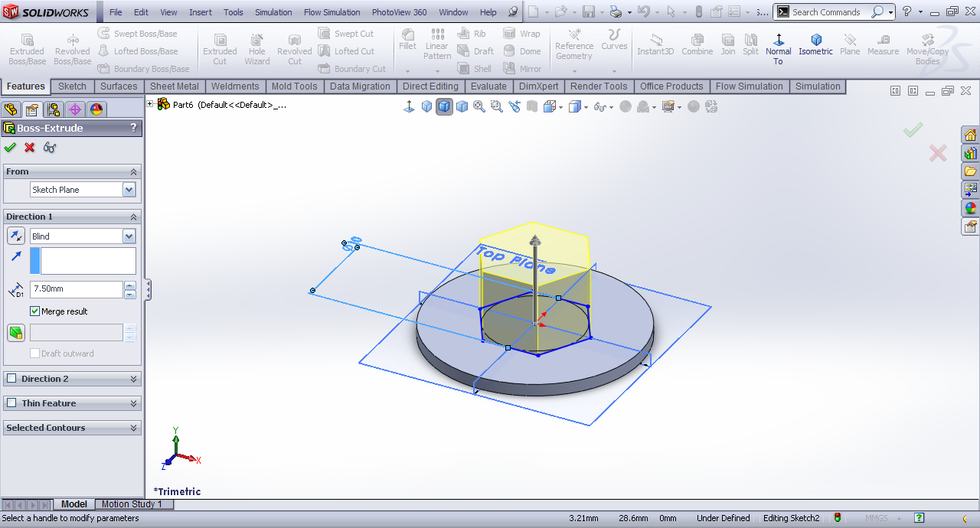This screenshot has height=528, width=980.
Task: Open SolidWorks Resources task pane icon
Action: pyautogui.click(x=971, y=135)
